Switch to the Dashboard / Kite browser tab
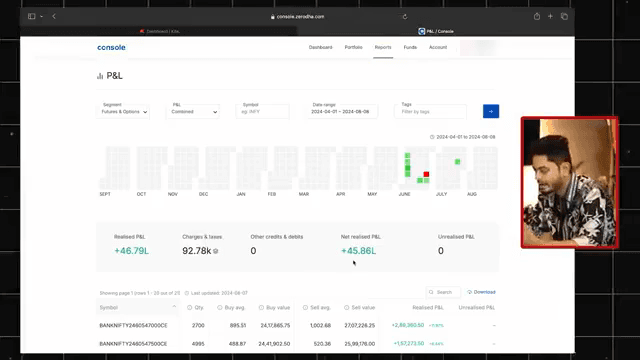Image resolution: width=640 pixels, height=360 pixels. point(159,31)
